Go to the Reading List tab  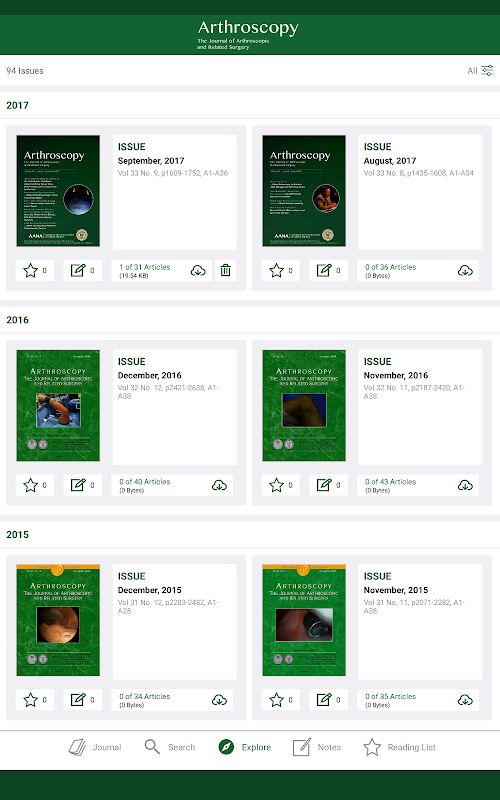(399, 747)
